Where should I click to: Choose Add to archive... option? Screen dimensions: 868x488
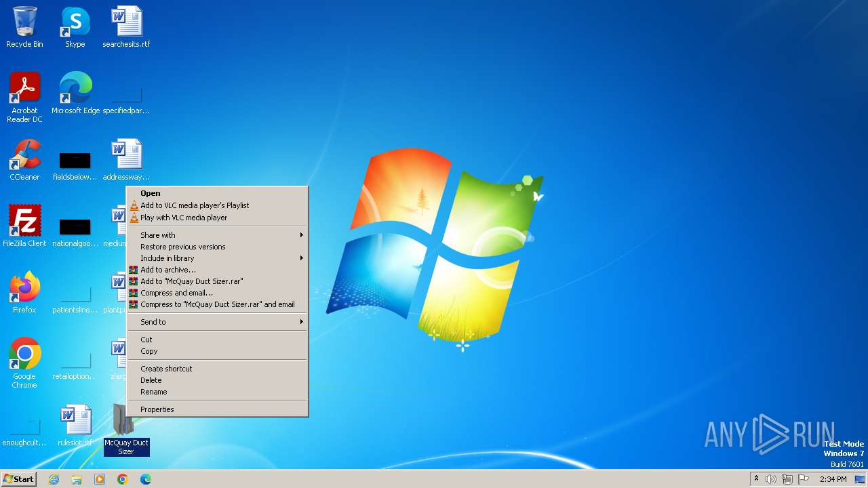(x=218, y=270)
